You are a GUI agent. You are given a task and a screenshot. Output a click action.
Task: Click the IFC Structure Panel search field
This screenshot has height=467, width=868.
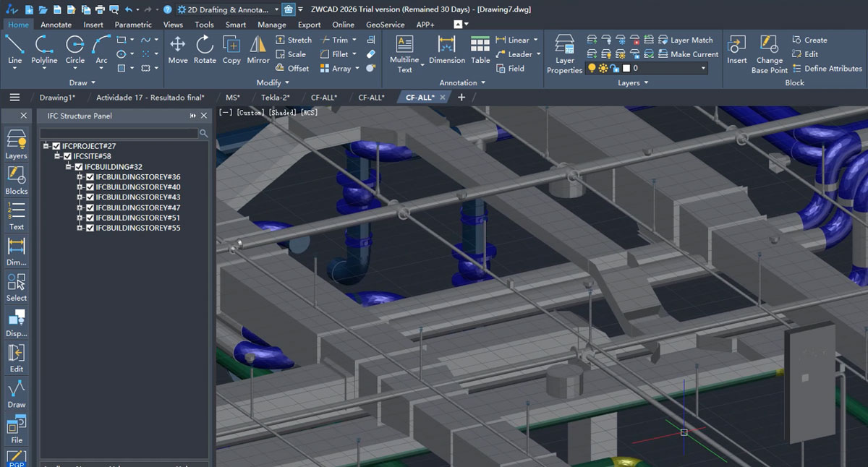pyautogui.click(x=119, y=134)
